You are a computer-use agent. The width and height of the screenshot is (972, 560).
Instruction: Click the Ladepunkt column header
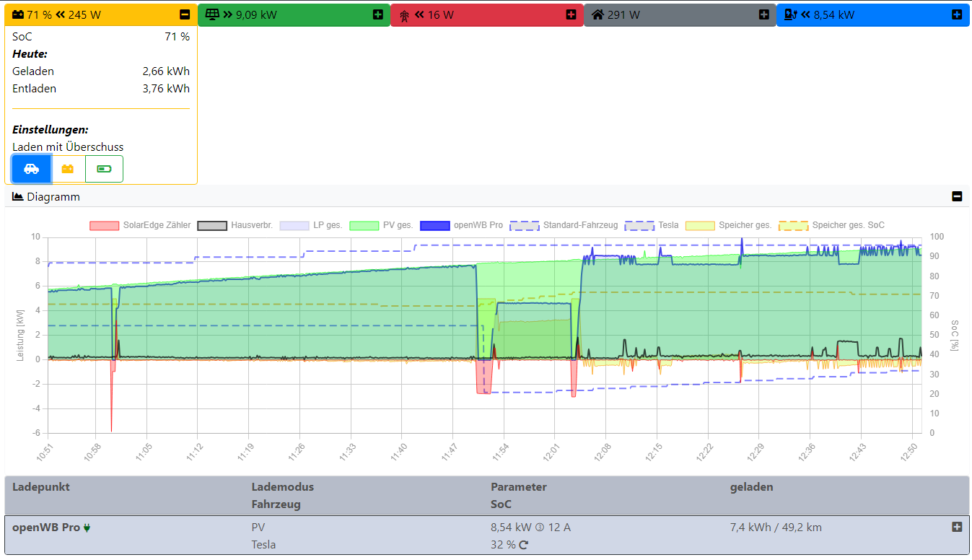(41, 487)
